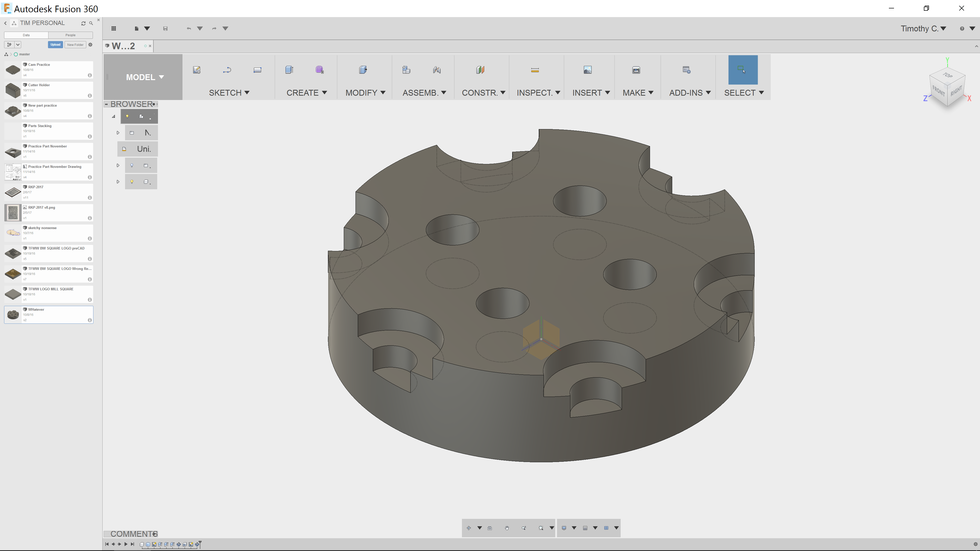Click the Orbit tool at bottom toolbar
This screenshot has width=980, height=551.
point(469,528)
